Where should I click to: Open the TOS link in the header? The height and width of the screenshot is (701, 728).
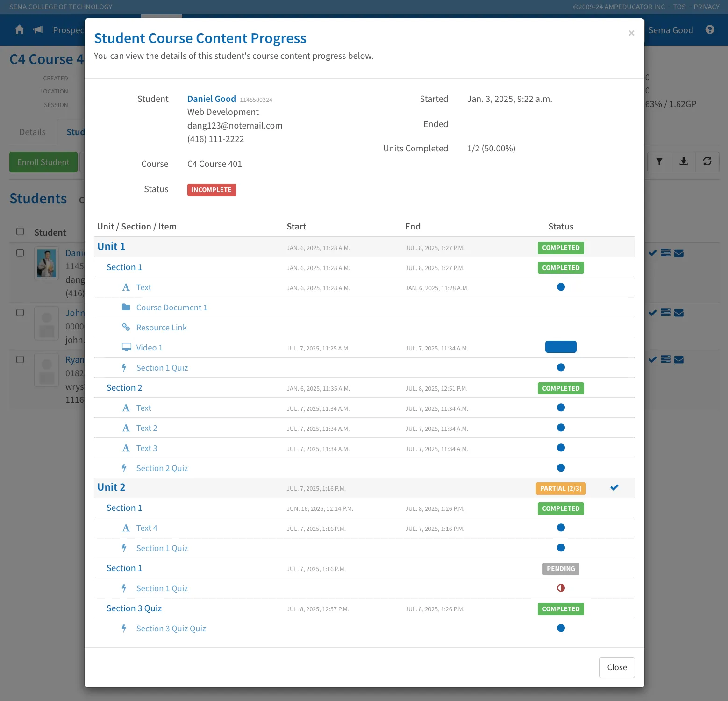coord(679,7)
